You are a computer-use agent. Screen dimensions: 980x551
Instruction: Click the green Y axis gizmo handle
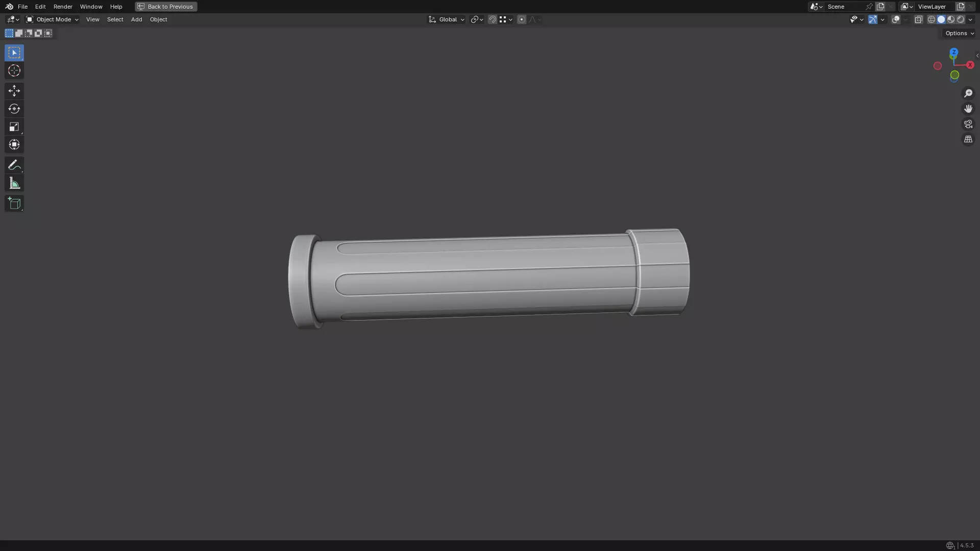[x=954, y=75]
